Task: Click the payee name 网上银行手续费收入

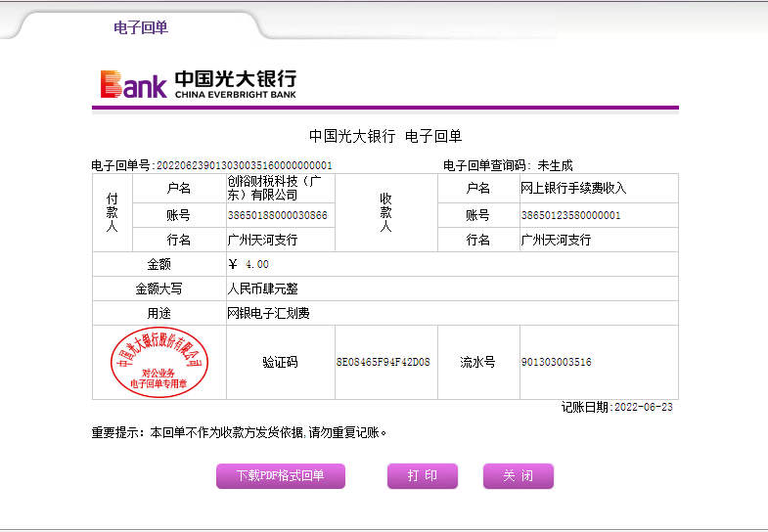Action: pos(573,188)
